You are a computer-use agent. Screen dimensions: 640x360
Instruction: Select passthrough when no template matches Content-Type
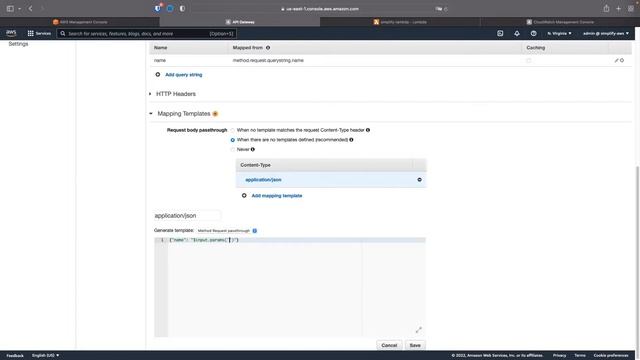[x=233, y=130]
